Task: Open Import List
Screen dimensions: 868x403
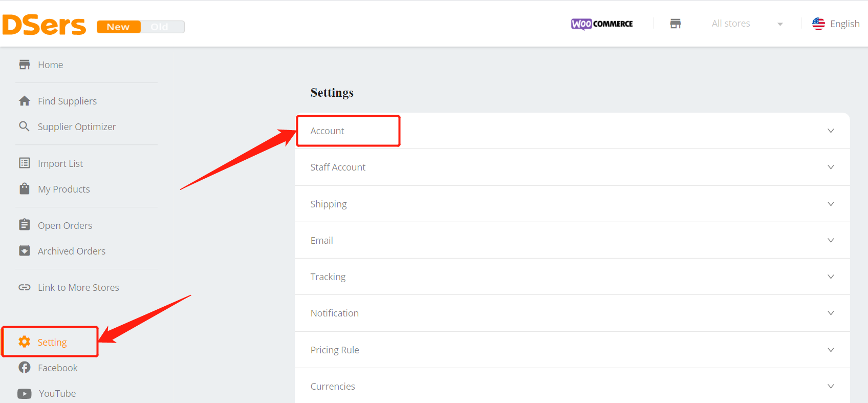Action: coord(60,163)
